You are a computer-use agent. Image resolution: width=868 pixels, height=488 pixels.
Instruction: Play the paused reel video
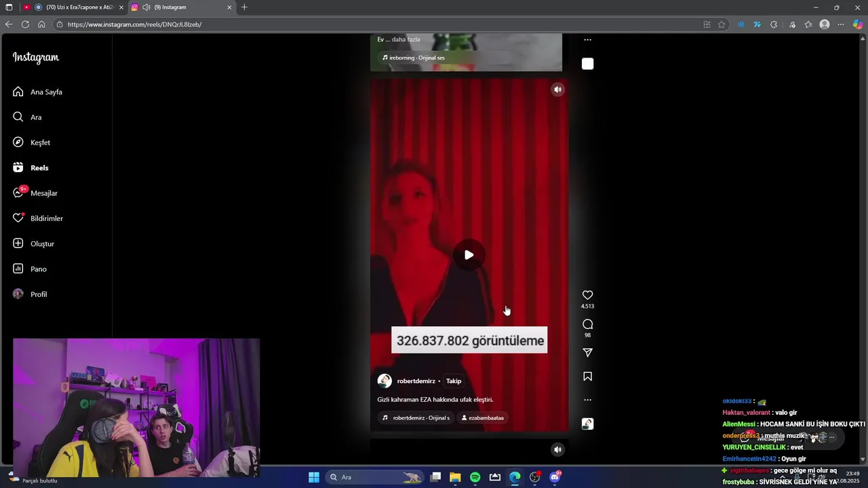click(469, 255)
